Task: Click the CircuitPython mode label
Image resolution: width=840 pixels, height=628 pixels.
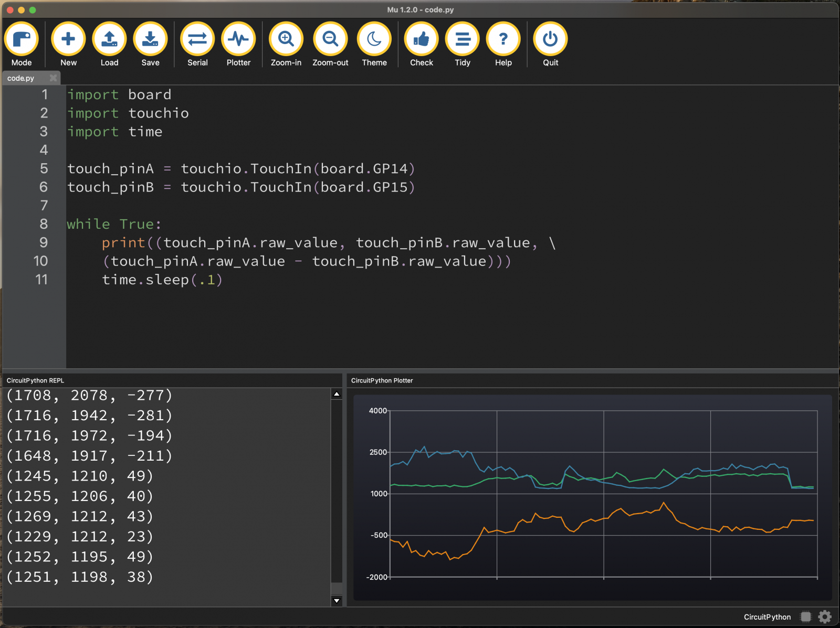Action: 767,617
